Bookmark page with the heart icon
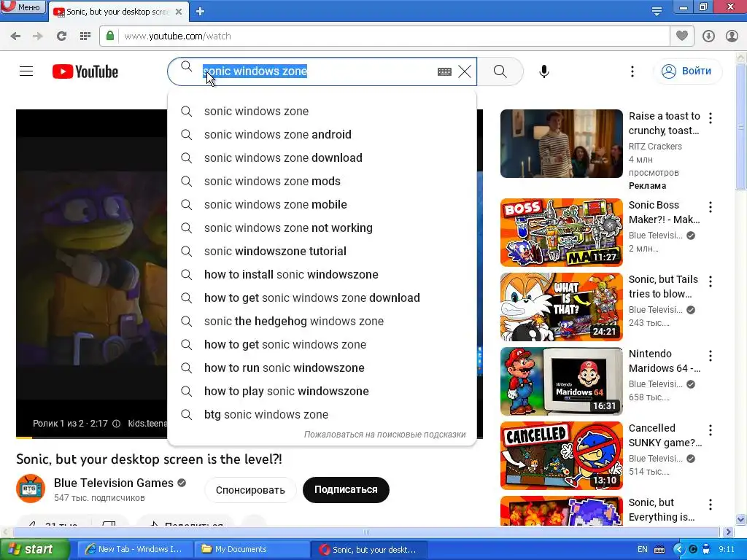The height and width of the screenshot is (560, 747). click(682, 36)
